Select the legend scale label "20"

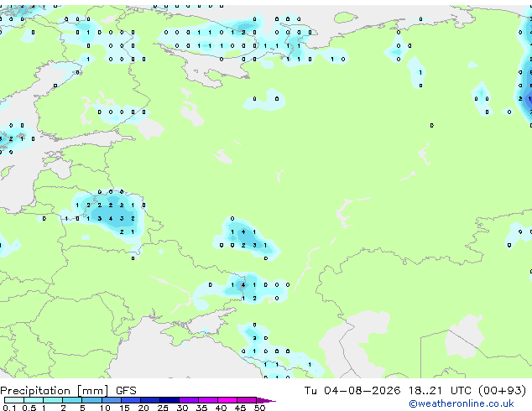[x=143, y=408]
